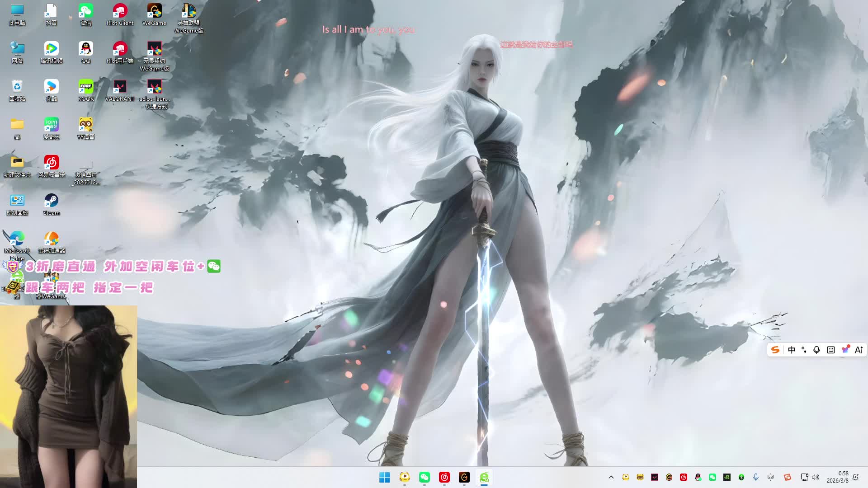This screenshot has height=488, width=868.
Task: Click the NVIDIA icon in system tray
Action: [727, 477]
